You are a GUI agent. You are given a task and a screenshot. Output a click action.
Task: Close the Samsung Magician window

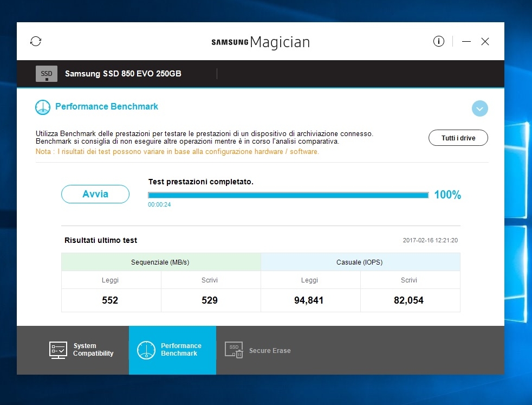[x=485, y=41]
